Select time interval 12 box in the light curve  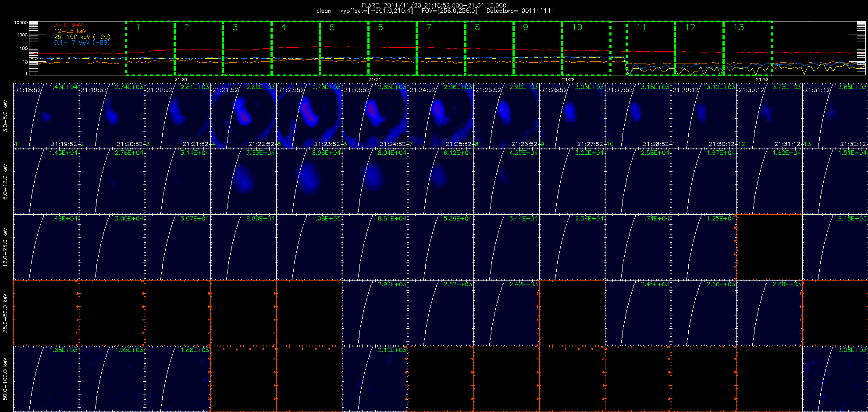(699, 48)
